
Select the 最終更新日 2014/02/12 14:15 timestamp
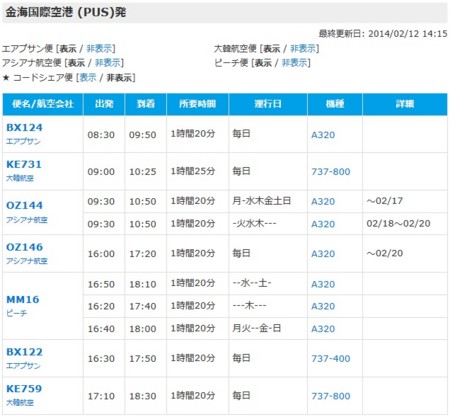pyautogui.click(x=383, y=34)
